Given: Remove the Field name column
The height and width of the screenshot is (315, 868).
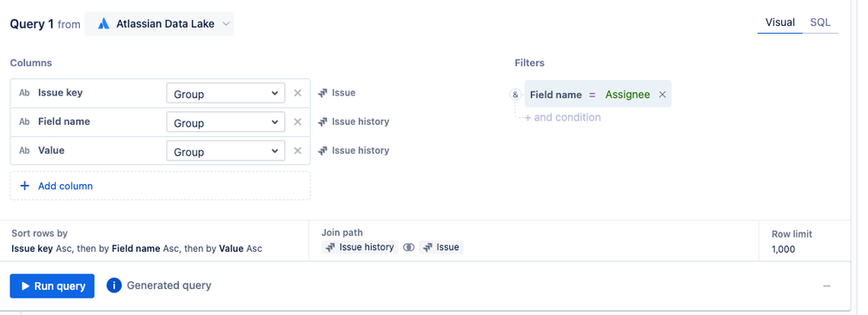Looking at the screenshot, I should [297, 121].
